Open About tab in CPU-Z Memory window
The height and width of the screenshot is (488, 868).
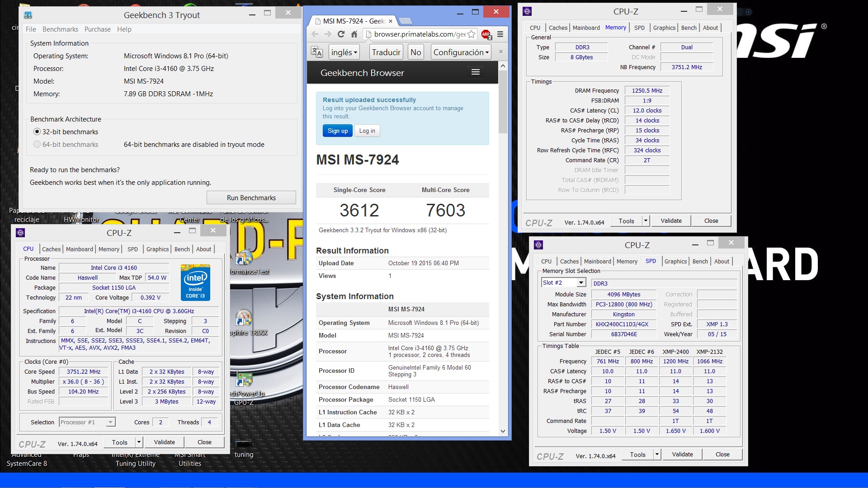710,28
